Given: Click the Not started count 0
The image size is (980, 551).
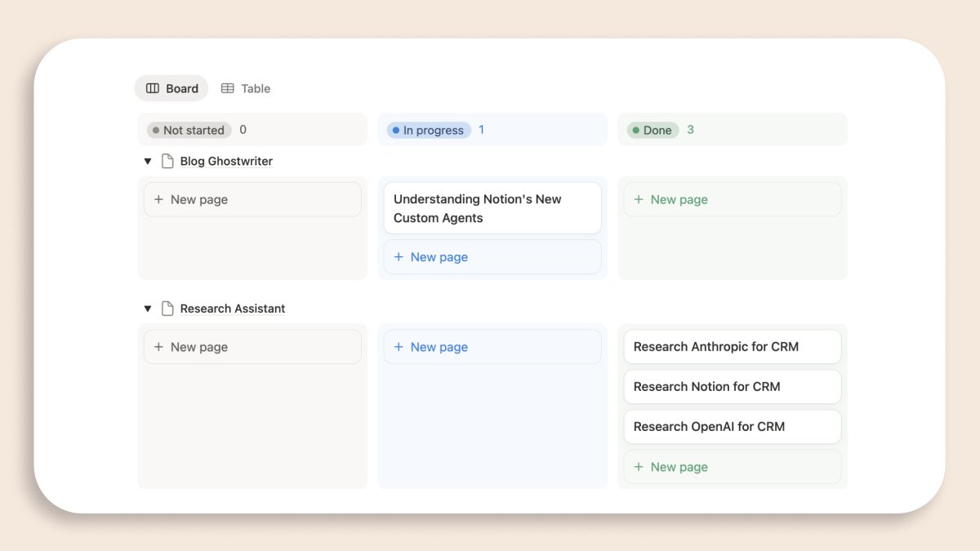Looking at the screenshot, I should 243,130.
